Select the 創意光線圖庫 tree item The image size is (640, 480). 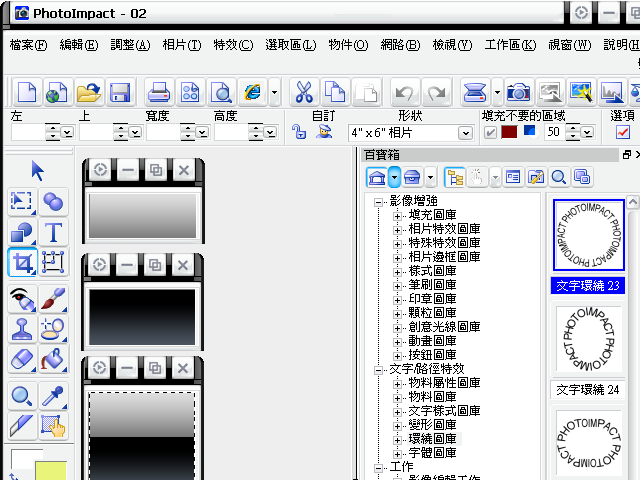[444, 327]
